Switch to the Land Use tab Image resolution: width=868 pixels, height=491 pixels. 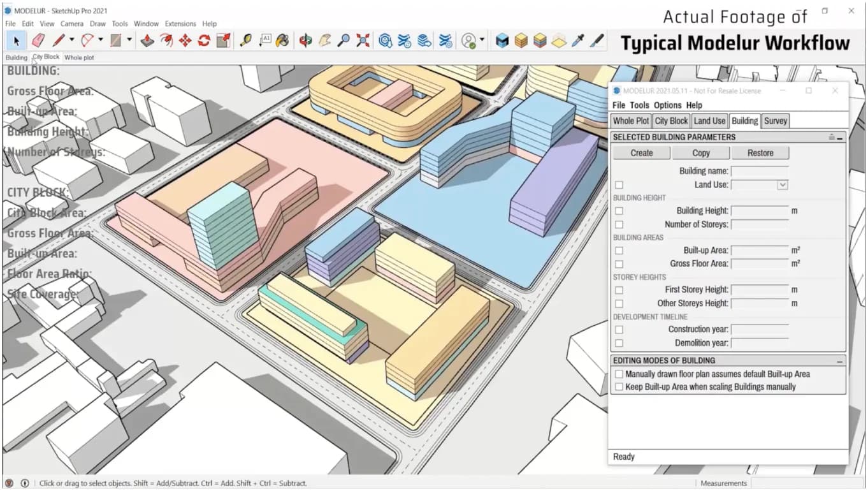pyautogui.click(x=709, y=121)
